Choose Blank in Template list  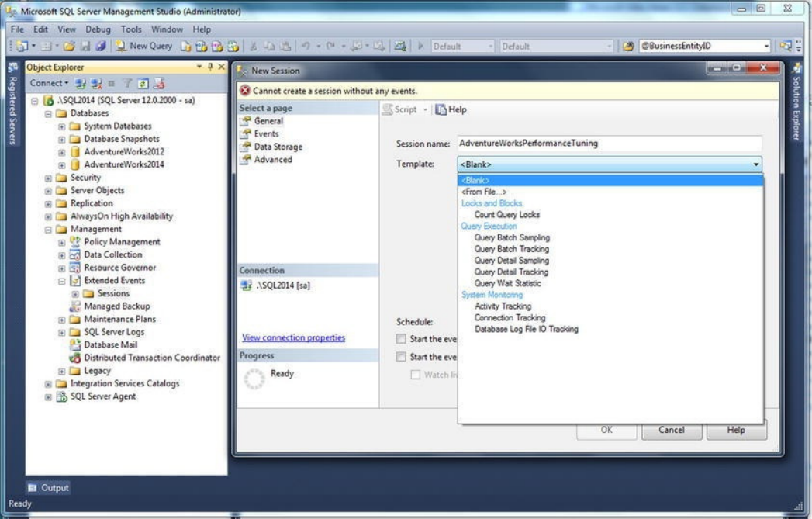click(610, 180)
